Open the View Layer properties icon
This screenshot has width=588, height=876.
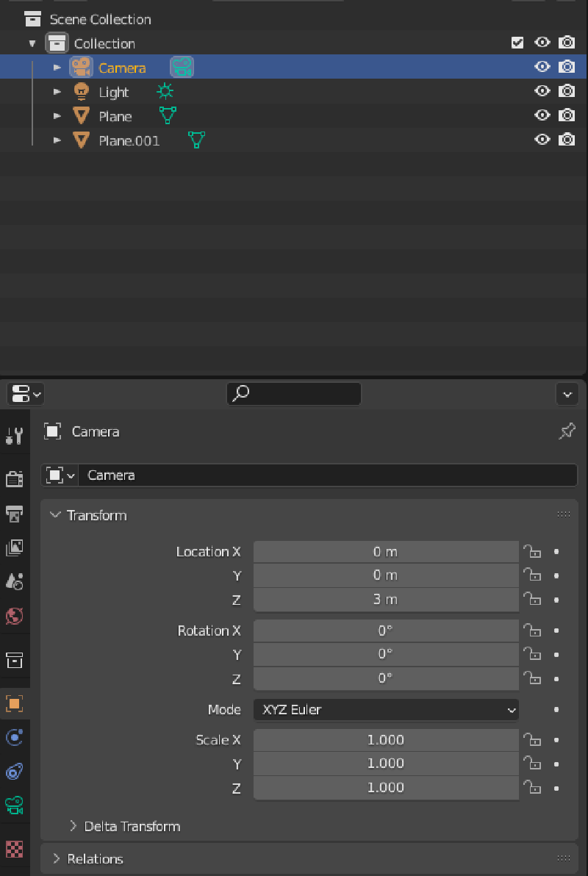[x=14, y=547]
